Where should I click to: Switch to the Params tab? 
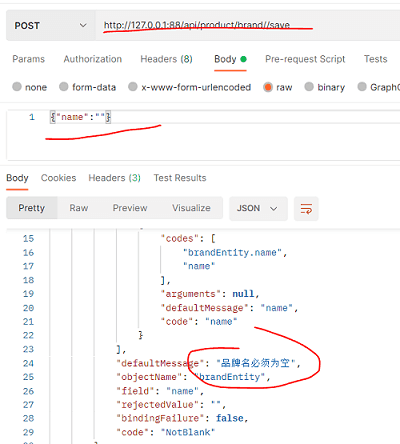click(x=29, y=59)
